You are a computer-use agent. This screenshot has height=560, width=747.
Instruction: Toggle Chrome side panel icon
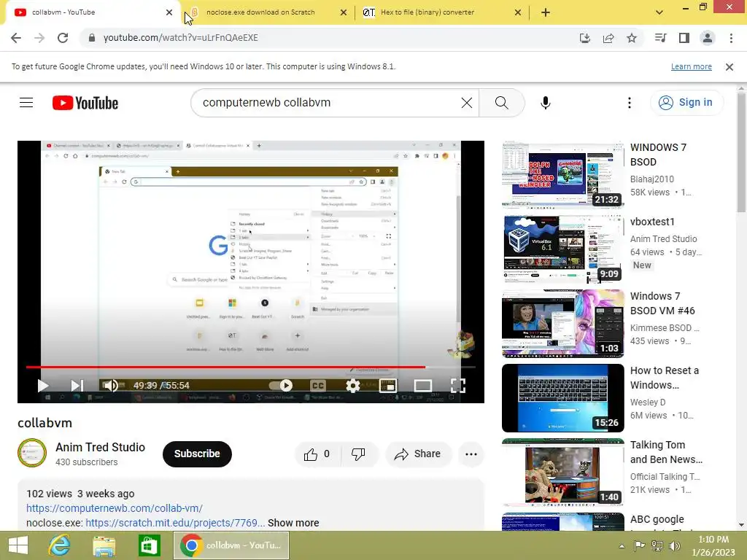coord(684,38)
